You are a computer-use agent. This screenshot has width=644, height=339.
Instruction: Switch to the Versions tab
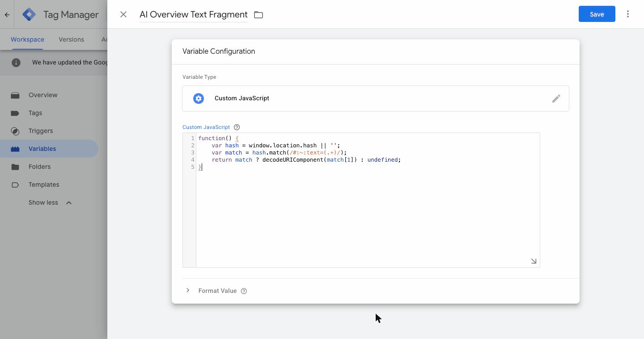pos(71,39)
